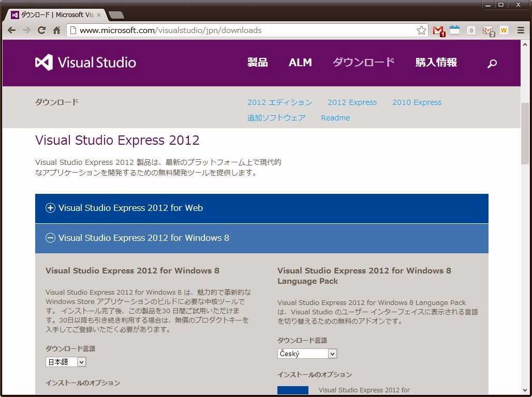This screenshot has width=532, height=397.
Task: Click インストールのオプション label under Český
Action: pyautogui.click(x=315, y=375)
